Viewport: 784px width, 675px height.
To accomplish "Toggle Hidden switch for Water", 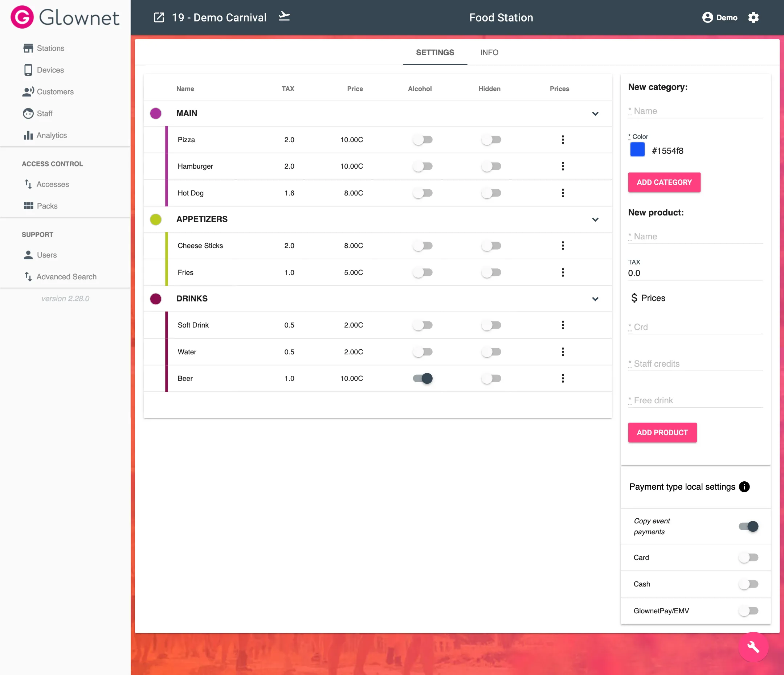I will 491,352.
